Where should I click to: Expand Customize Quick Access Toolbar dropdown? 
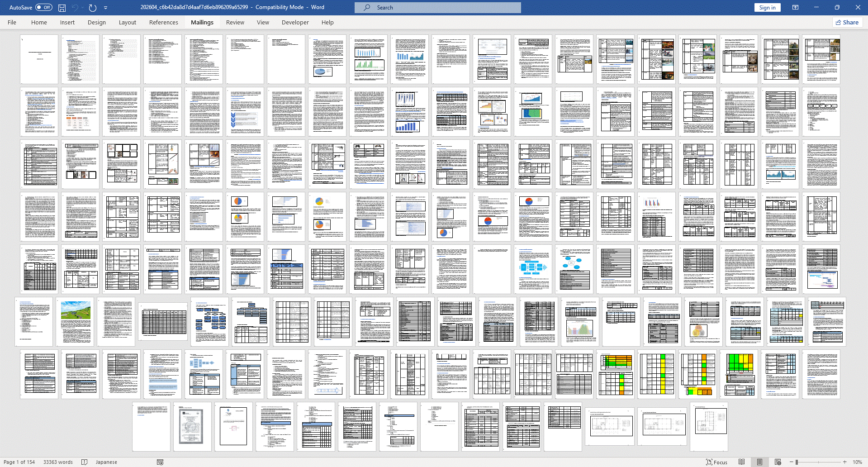tap(105, 8)
